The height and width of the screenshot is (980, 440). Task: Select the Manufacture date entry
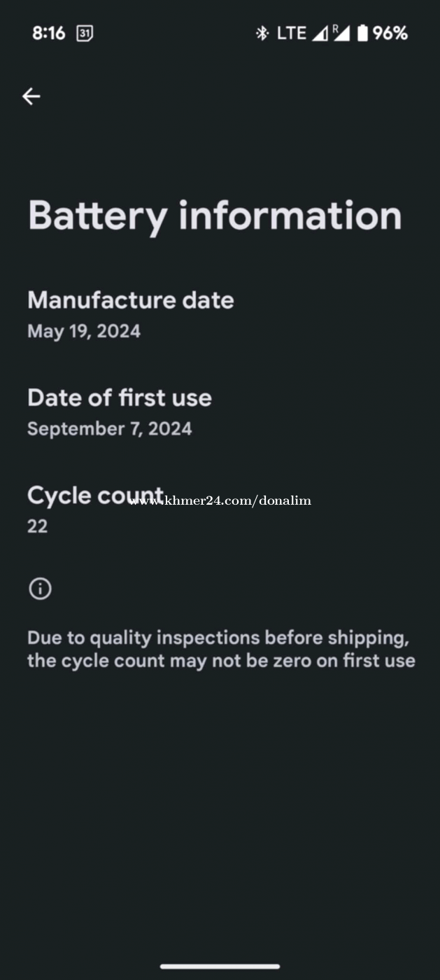220,314
